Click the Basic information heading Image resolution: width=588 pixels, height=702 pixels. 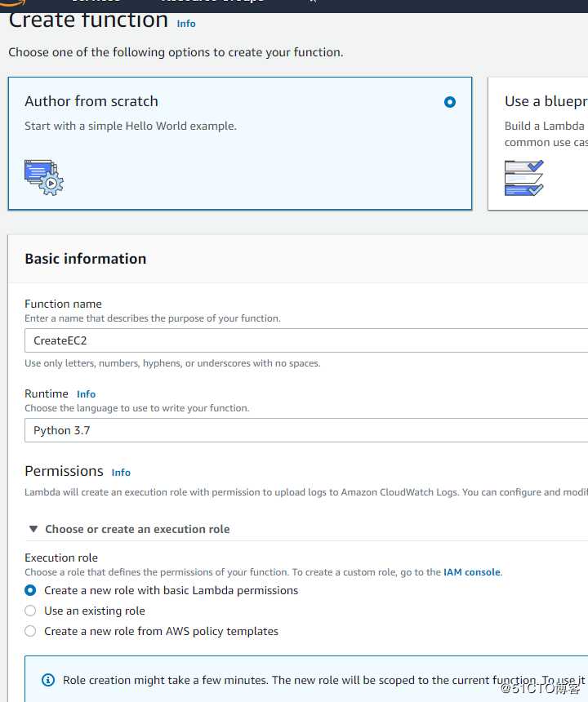point(86,259)
